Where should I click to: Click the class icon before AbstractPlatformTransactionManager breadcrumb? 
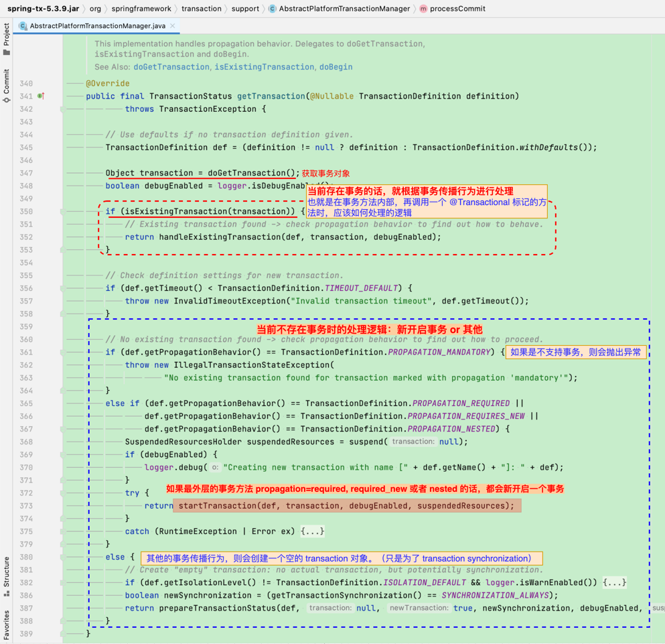pos(273,9)
